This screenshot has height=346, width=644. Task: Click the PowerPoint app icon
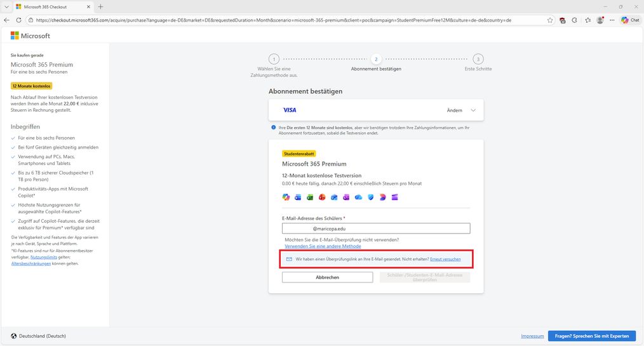pyautogui.click(x=322, y=197)
